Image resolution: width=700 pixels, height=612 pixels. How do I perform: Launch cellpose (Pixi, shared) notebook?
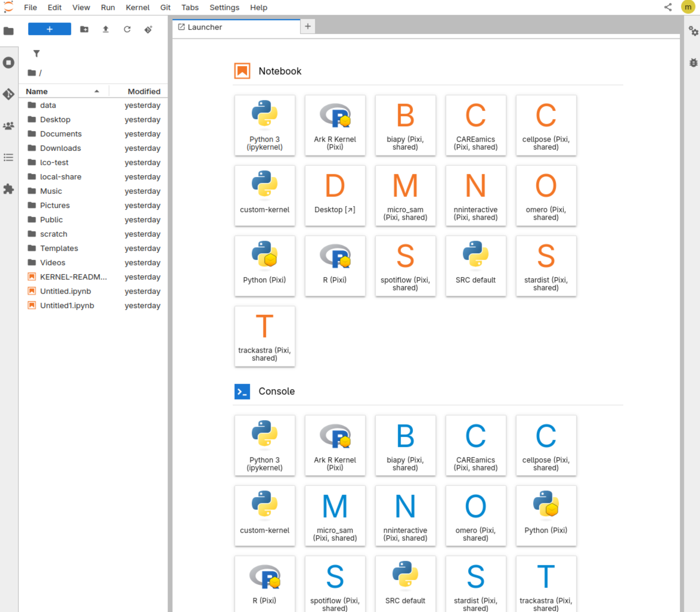coord(546,125)
